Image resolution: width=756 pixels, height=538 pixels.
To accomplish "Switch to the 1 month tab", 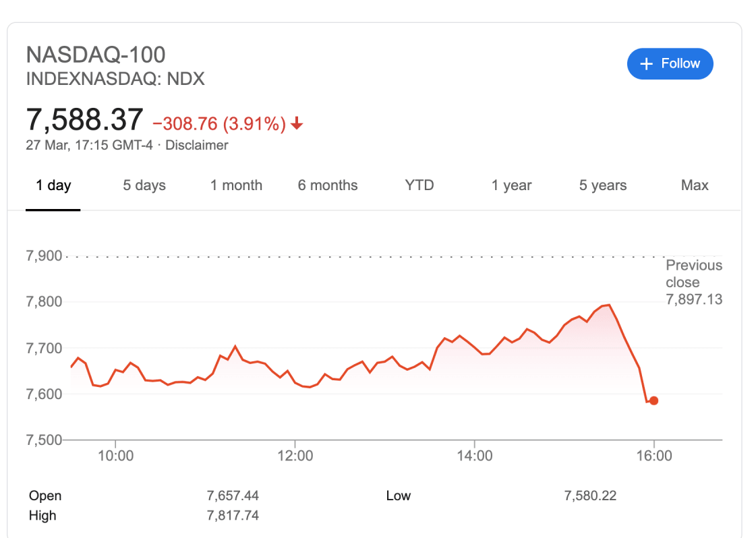I will (236, 185).
